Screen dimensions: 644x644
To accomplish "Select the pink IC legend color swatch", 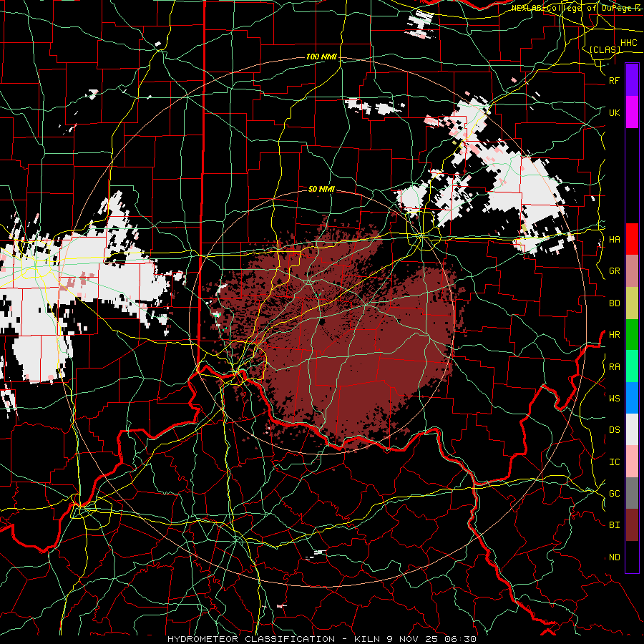I will 632,462.
